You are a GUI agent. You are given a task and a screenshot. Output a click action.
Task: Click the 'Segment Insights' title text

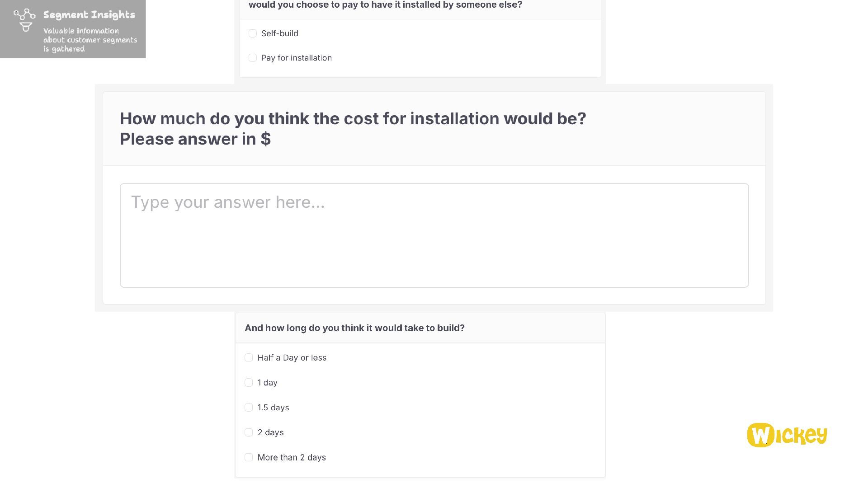point(89,15)
